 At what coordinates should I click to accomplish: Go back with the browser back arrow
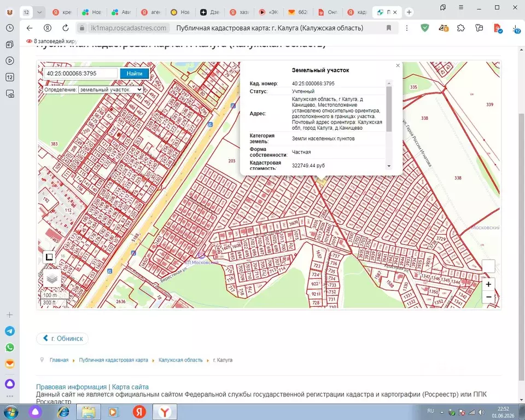point(30,28)
